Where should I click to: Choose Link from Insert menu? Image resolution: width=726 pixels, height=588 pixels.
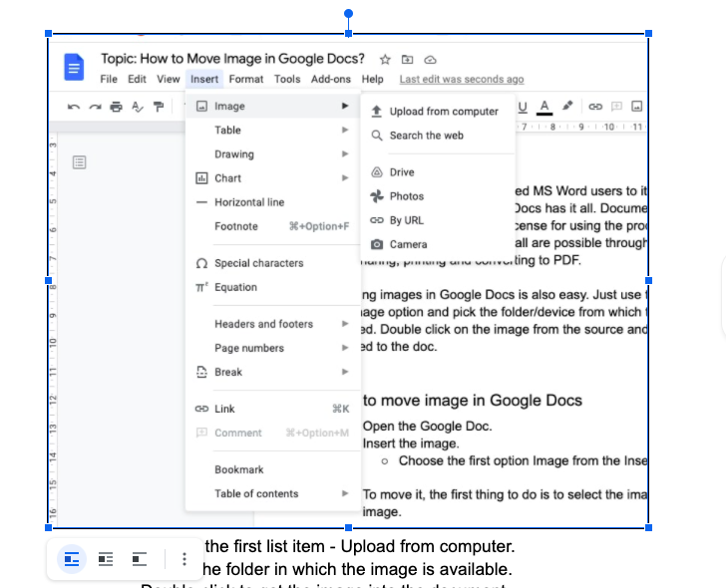pos(272,409)
